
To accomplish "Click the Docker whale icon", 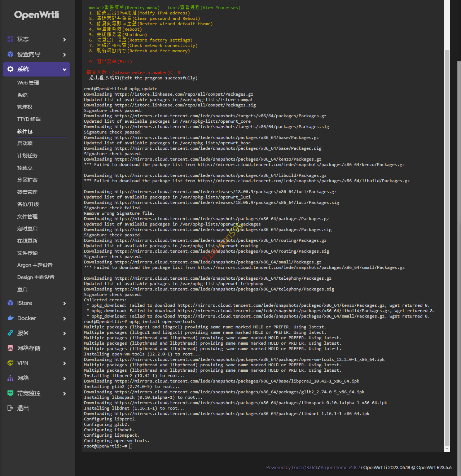I will (10, 318).
